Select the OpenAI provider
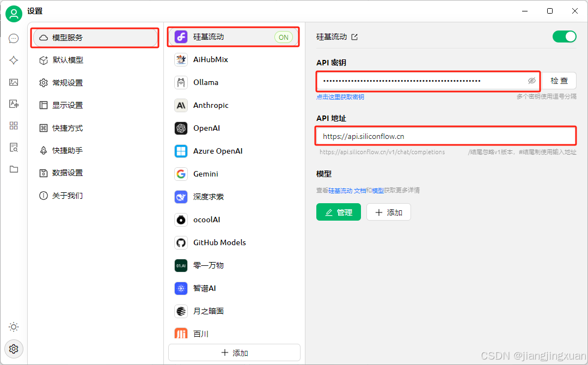Viewport: 588px width, 365px height. [234, 128]
